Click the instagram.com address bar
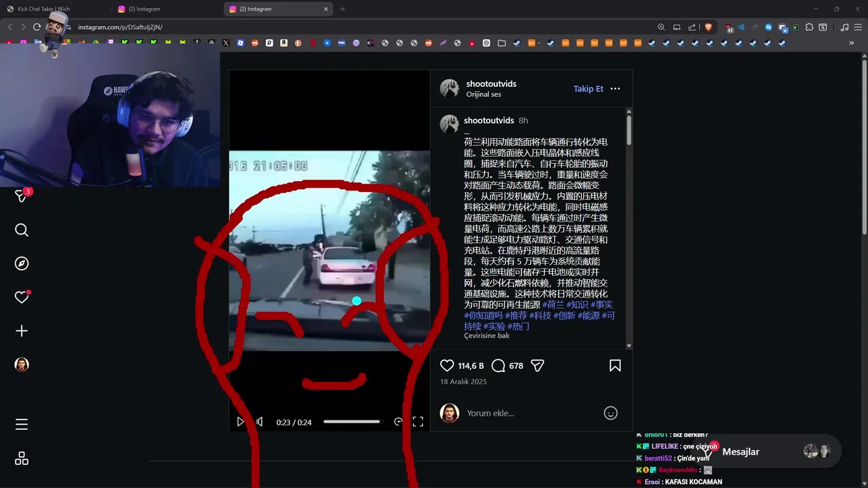Screen dimensions: 868x488 [359, 27]
